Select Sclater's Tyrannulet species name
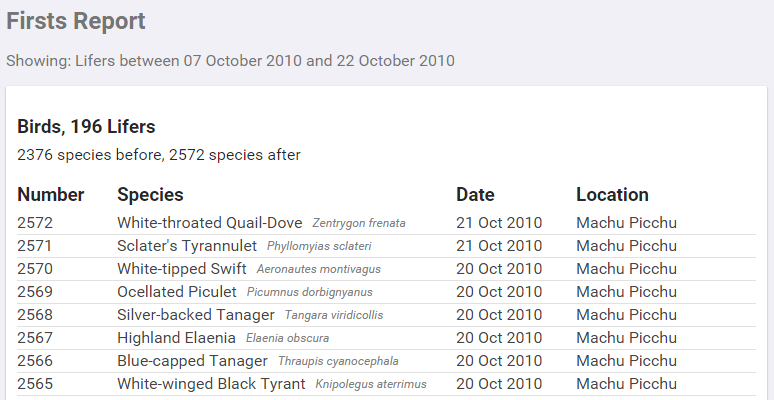Screen dimensions: 774x400 coord(187,245)
